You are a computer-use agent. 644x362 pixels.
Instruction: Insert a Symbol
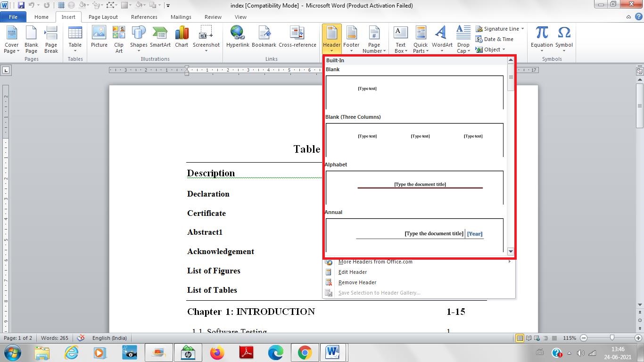point(564,38)
